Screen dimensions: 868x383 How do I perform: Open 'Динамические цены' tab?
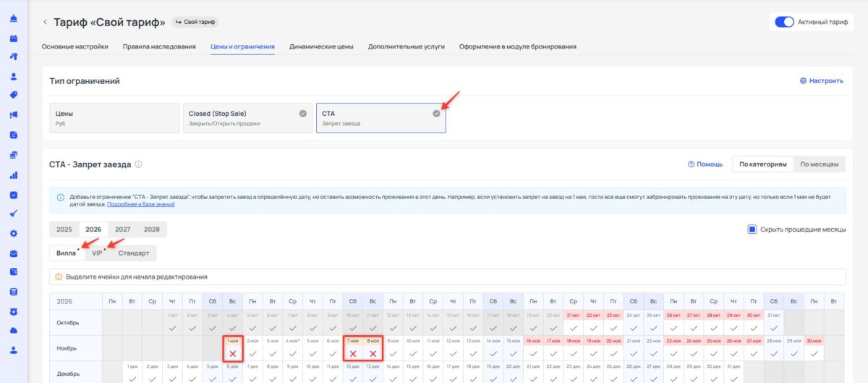click(x=321, y=46)
